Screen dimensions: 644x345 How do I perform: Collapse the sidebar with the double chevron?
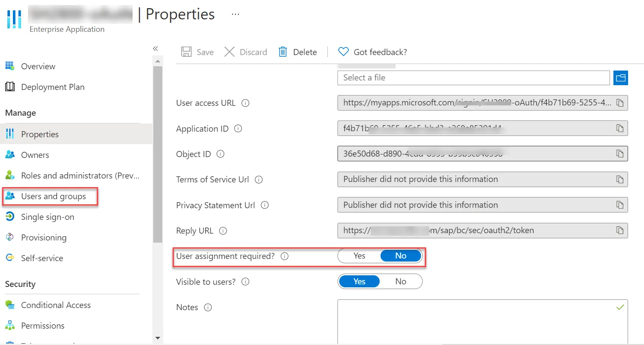pos(155,49)
